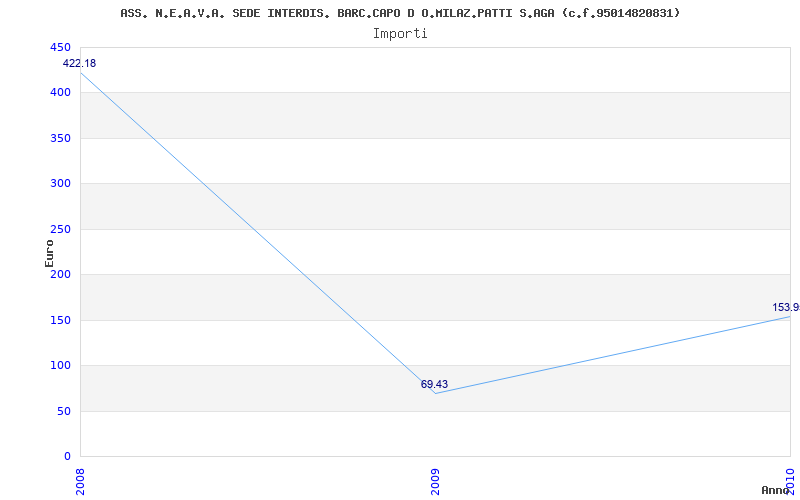The width and height of the screenshot is (800, 500).
Task: Select the 2009 year axis label
Action: (435, 480)
